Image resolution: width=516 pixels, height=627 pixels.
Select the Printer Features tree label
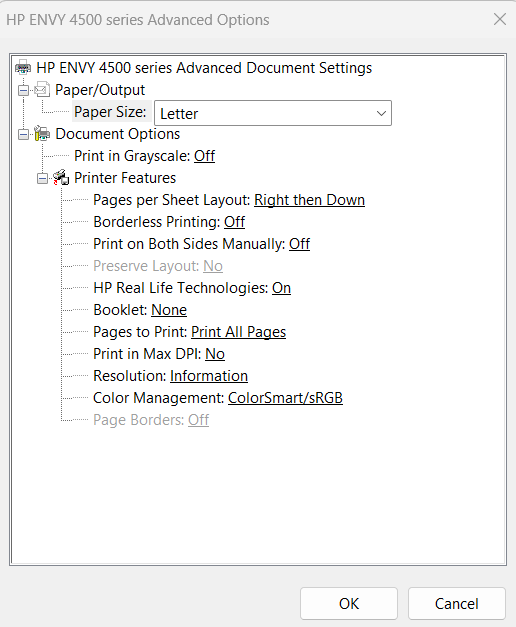(125, 178)
